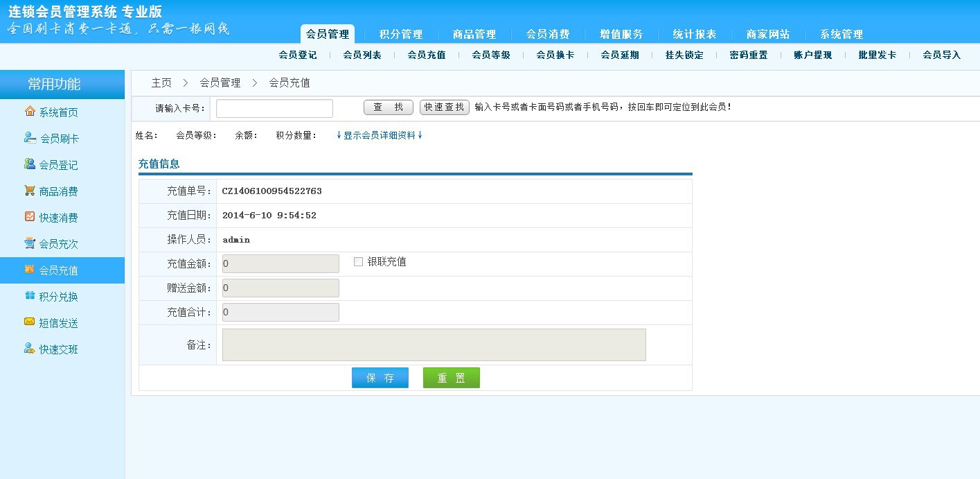Click the 充值合计 total field
The height and width of the screenshot is (479, 980).
280,312
